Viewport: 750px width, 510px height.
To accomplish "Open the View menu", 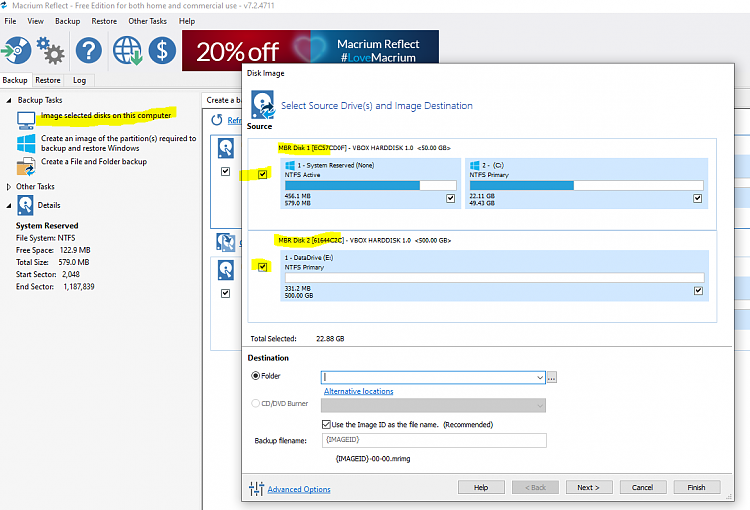I will [x=35, y=21].
